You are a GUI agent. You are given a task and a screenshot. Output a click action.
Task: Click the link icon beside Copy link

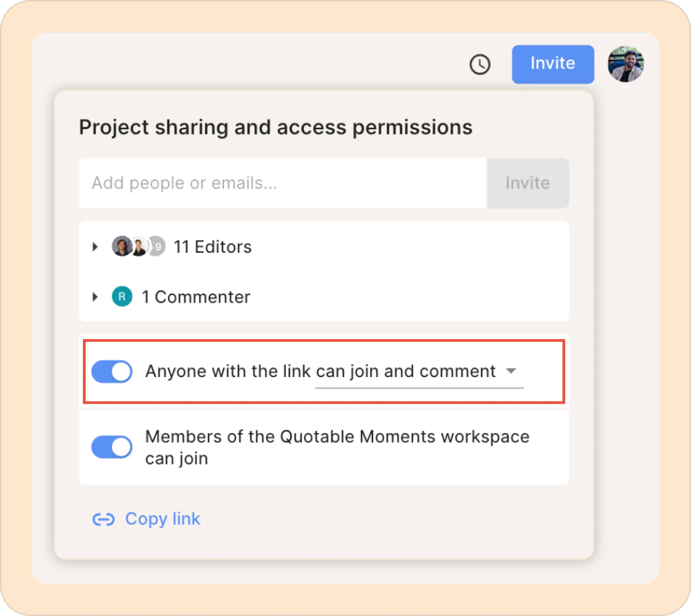pyautogui.click(x=103, y=519)
